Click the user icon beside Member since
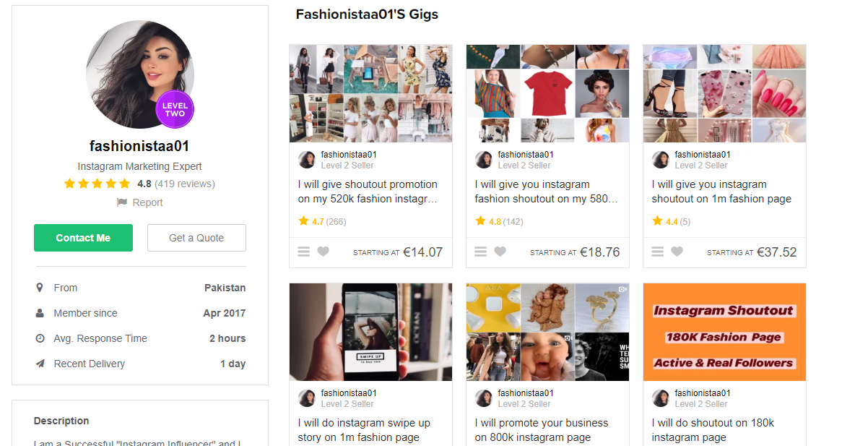 (40, 313)
